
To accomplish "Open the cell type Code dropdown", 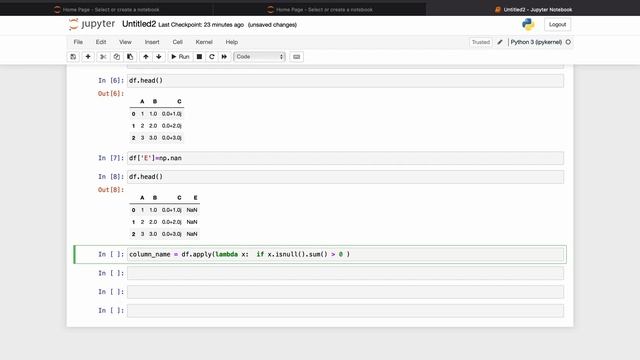I will click(x=260, y=57).
